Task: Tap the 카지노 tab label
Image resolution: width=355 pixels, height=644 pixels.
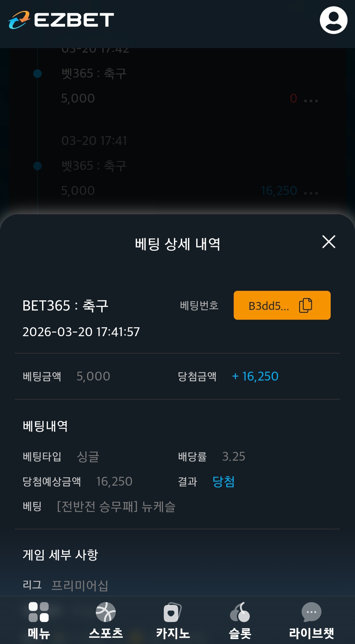Action: 173,633
